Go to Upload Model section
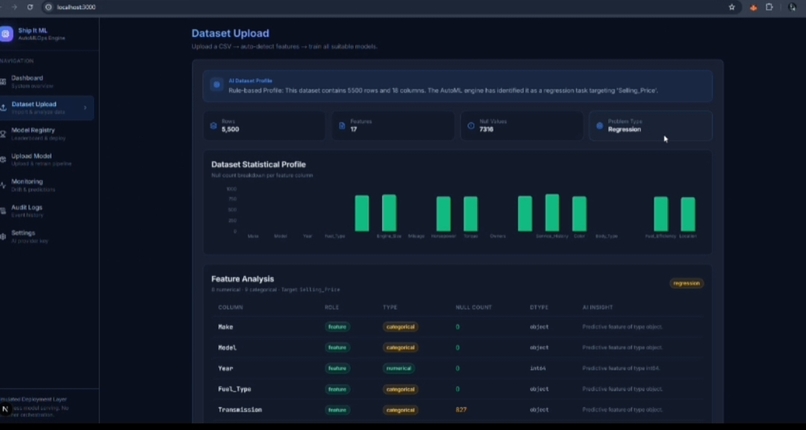 [x=46, y=159]
